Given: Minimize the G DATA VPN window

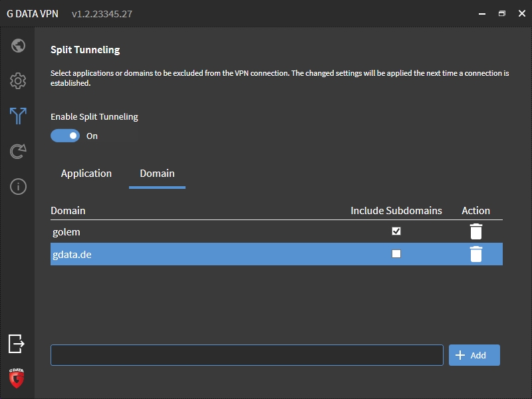Looking at the screenshot, I should pos(482,13).
